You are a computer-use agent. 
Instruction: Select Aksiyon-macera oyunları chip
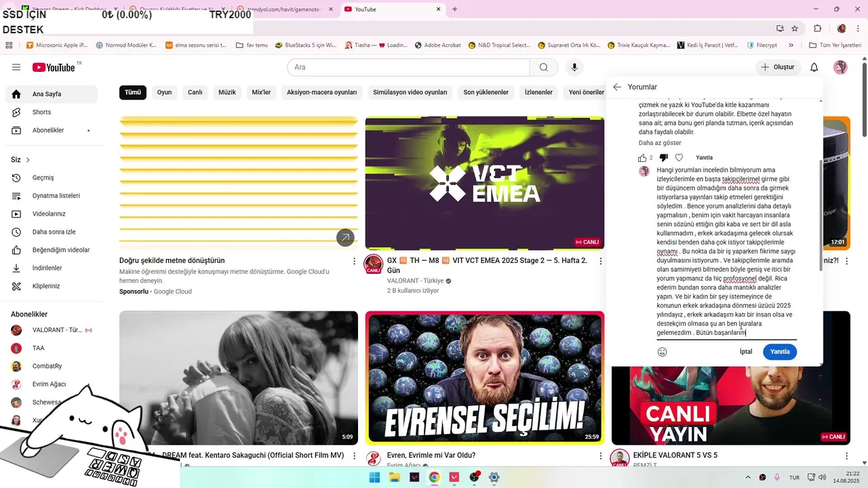(x=321, y=92)
